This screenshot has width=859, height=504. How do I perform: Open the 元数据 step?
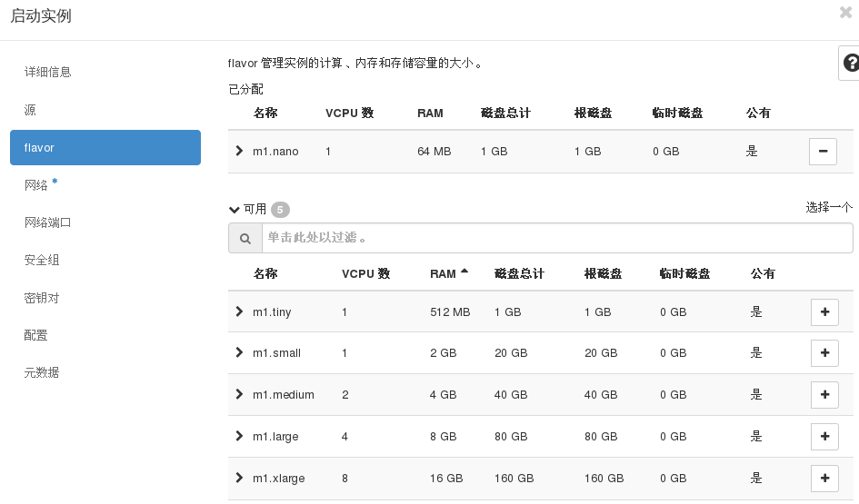(x=42, y=372)
